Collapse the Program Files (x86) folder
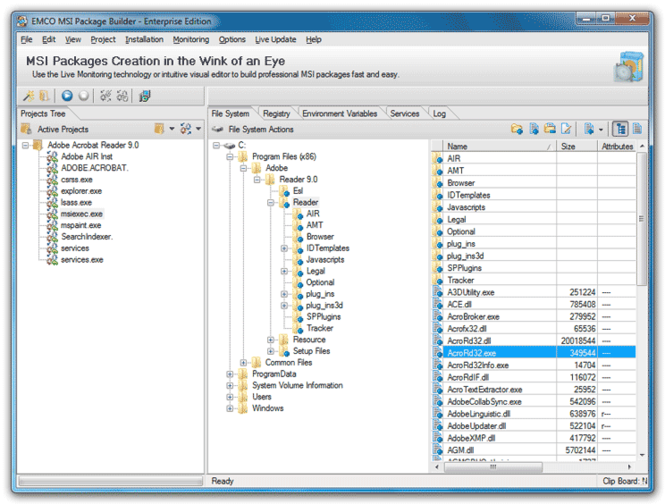 coord(230,157)
